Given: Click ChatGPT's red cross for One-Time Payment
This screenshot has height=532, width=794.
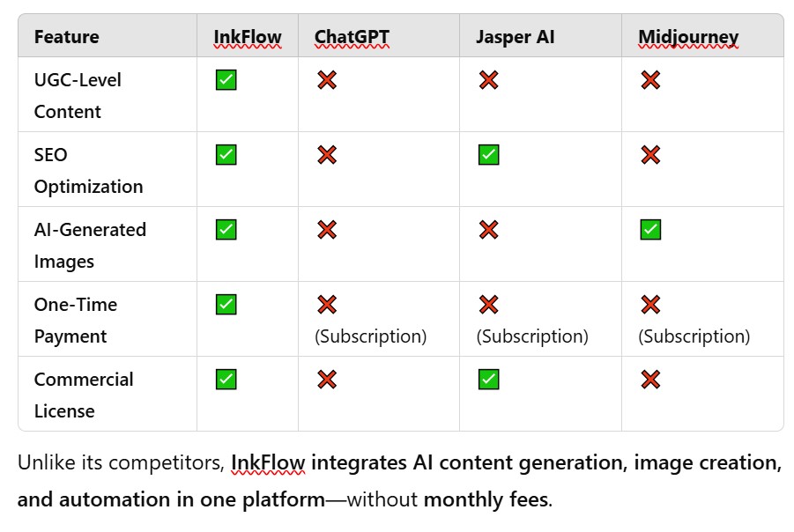Looking at the screenshot, I should (x=327, y=305).
